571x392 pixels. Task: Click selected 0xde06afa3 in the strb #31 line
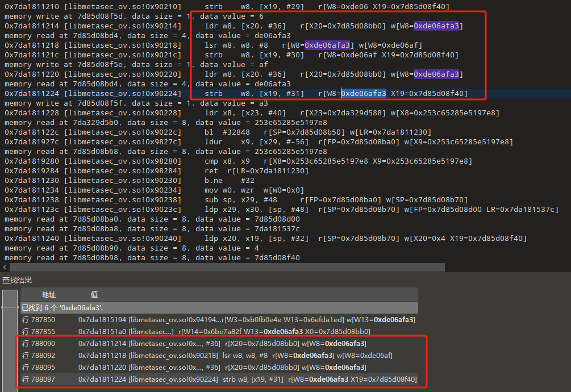[364, 94]
